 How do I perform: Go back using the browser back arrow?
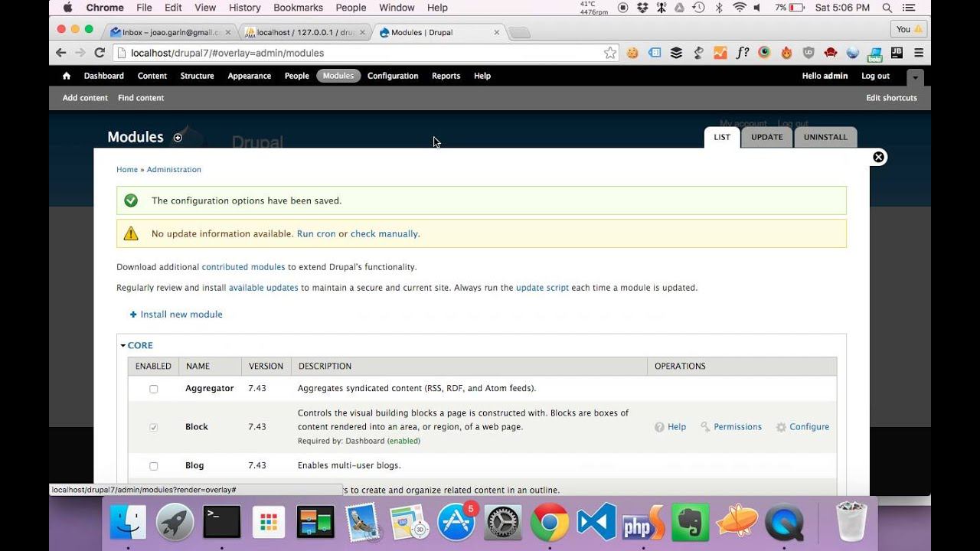[x=61, y=53]
